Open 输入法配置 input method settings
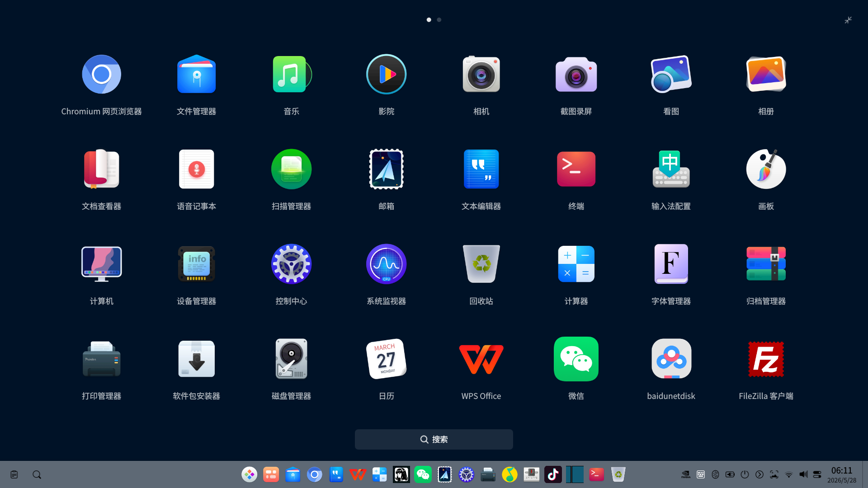868x488 pixels. (x=671, y=169)
